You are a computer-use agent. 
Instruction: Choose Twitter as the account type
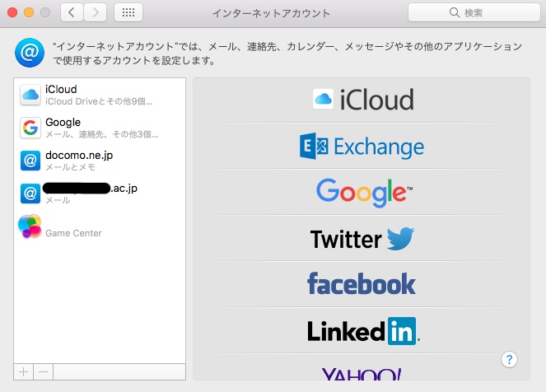[362, 239]
